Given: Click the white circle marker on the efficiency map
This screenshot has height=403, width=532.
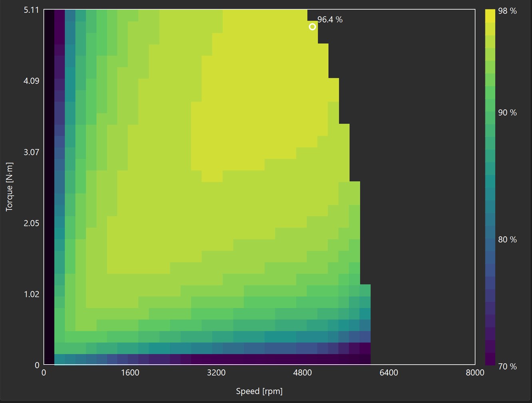Looking at the screenshot, I should point(312,27).
